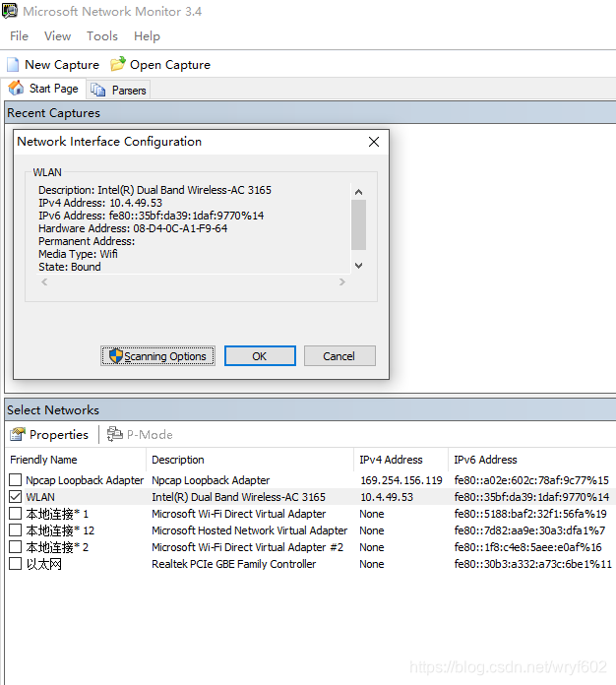Click the Start Page house icon

click(x=16, y=89)
